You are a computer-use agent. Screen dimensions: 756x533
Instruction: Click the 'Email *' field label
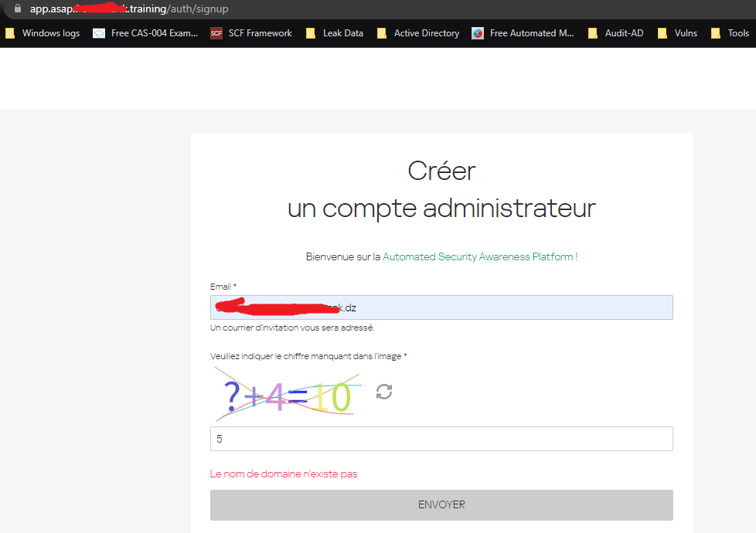(x=223, y=287)
